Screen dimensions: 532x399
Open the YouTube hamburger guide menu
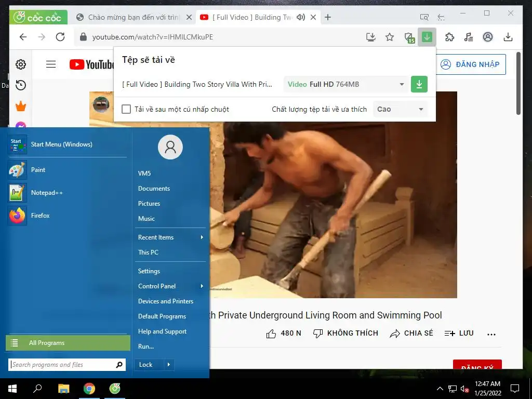point(51,64)
